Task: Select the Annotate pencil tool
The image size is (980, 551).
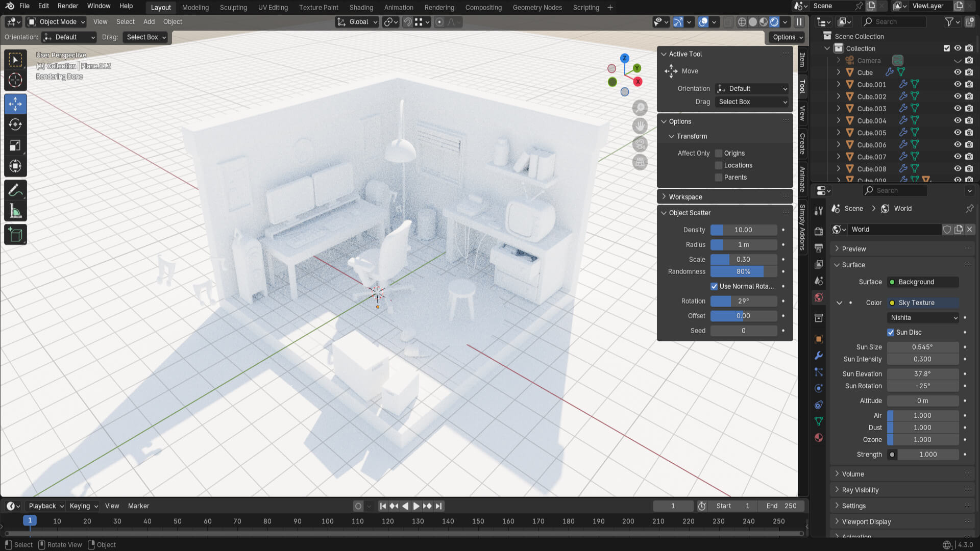Action: 15,190
